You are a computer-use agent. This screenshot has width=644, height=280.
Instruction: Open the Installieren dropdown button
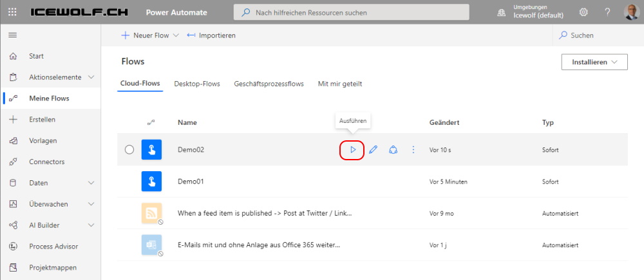tap(594, 62)
